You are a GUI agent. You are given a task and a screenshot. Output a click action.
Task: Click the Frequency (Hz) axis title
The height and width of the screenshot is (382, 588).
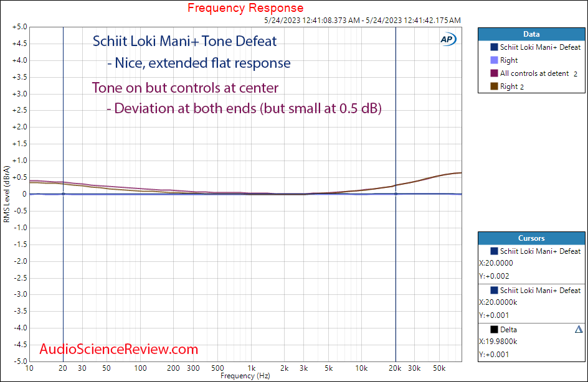(245, 376)
